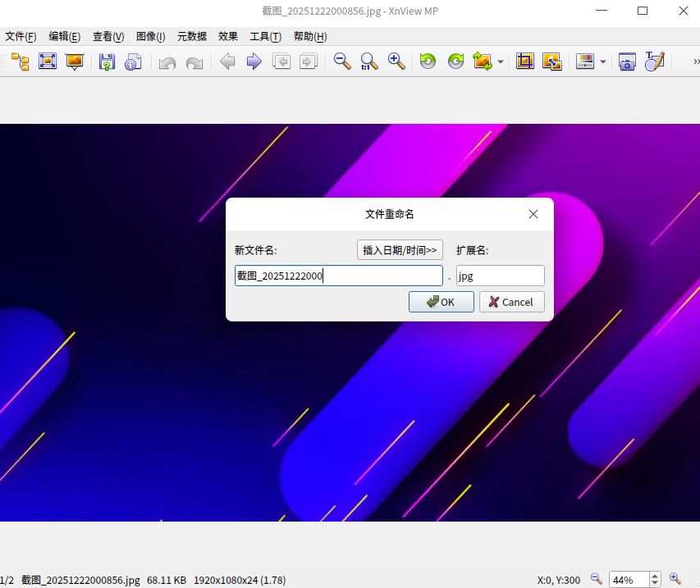Open the 工具(T) menu
700x588 pixels.
(265, 36)
